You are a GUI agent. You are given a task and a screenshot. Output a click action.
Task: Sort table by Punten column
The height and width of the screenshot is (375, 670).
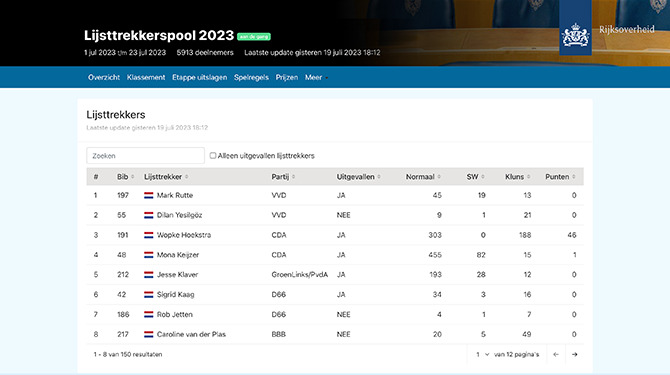click(560, 177)
